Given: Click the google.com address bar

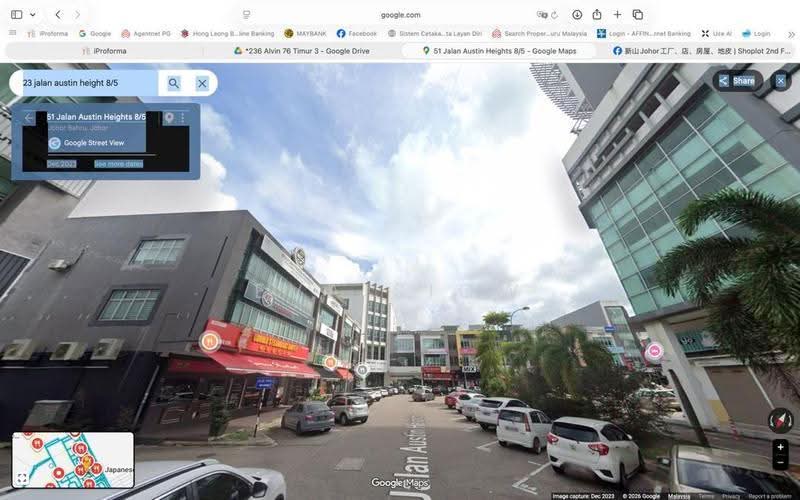Looking at the screenshot, I should (x=400, y=15).
